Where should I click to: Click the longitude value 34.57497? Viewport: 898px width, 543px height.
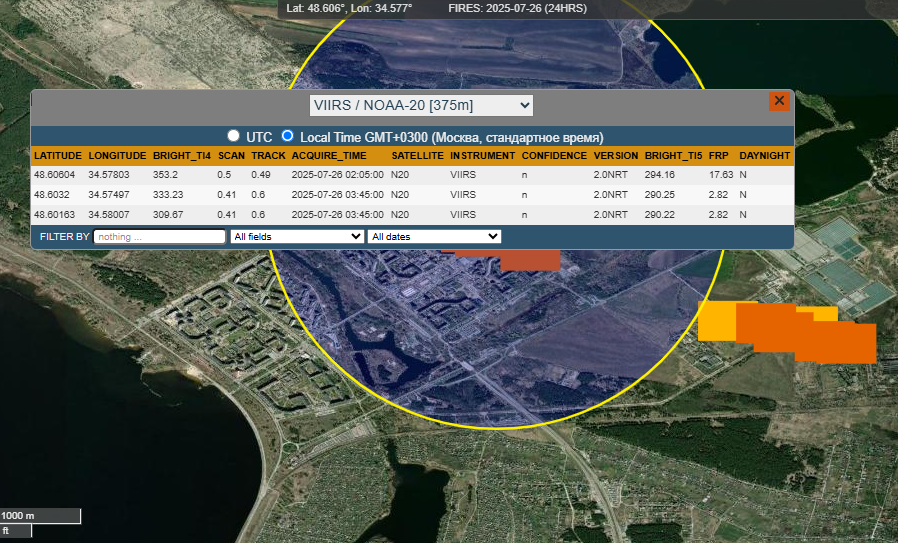109,195
